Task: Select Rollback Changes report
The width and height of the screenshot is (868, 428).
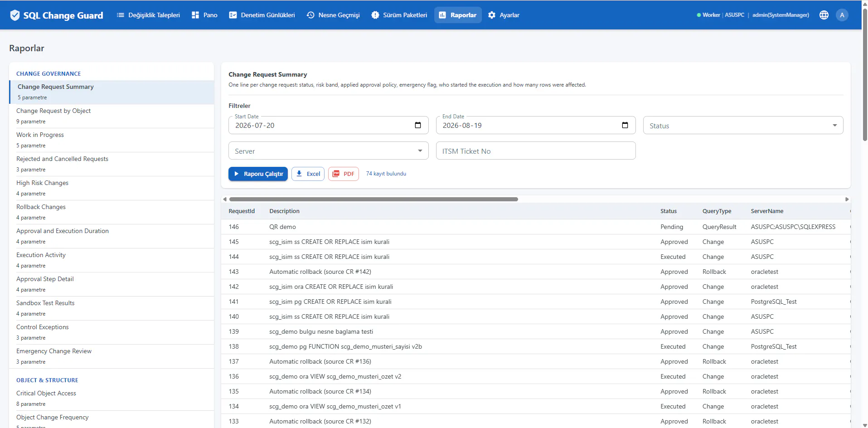Action: [112, 212]
